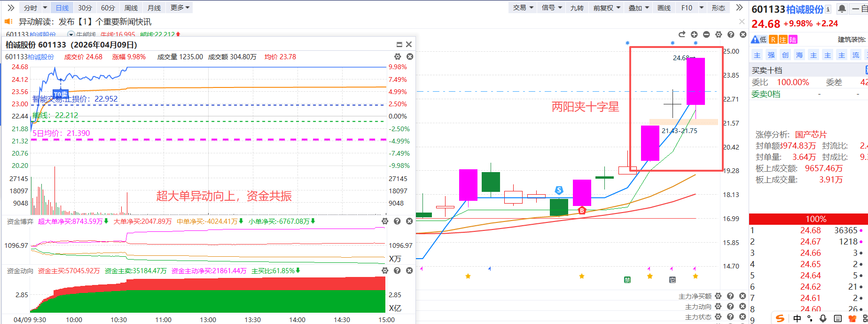This screenshot has width=868, height=324.
Task: Click the K-line chart zoom in plus icon
Action: coord(694,34)
